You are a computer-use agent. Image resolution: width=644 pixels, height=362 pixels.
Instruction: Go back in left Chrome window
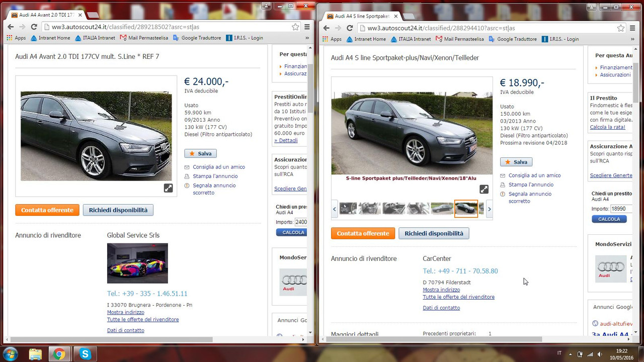pyautogui.click(x=10, y=27)
